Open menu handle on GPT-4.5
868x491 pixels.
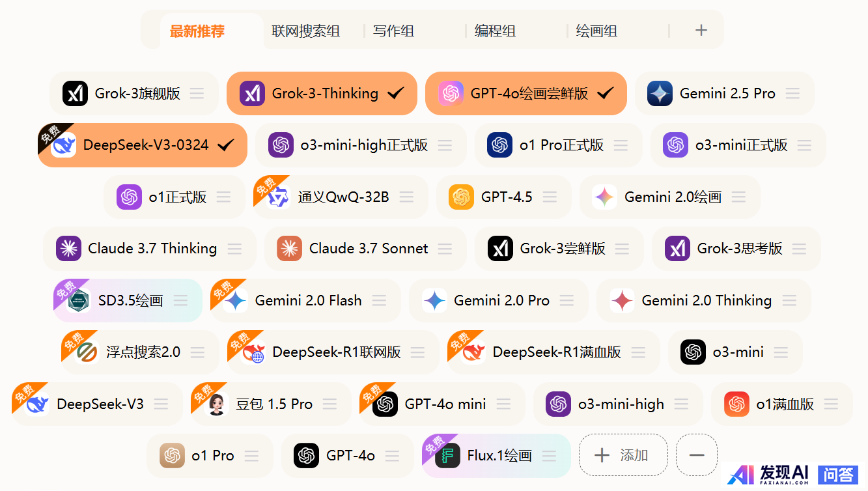pyautogui.click(x=550, y=197)
